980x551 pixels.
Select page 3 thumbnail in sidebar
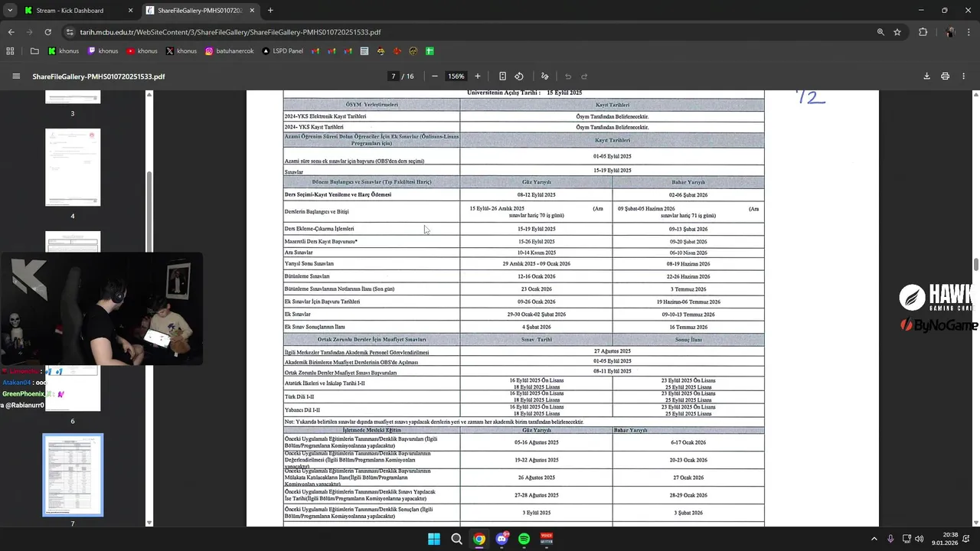click(x=73, y=96)
